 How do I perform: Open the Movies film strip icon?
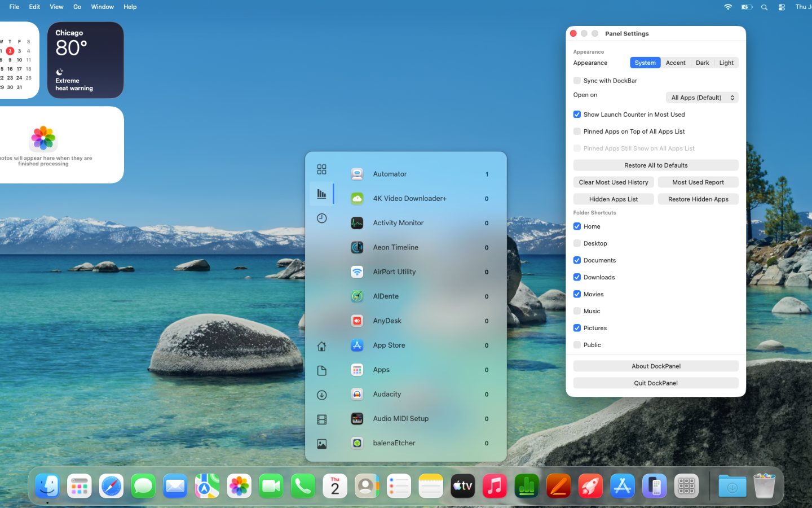[321, 419]
